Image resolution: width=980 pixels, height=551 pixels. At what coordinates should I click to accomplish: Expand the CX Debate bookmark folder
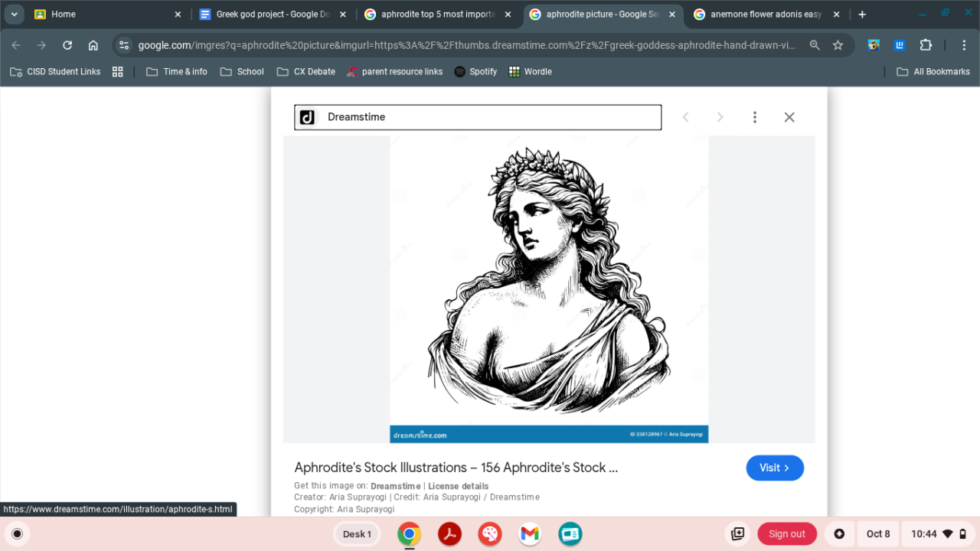[x=306, y=71]
